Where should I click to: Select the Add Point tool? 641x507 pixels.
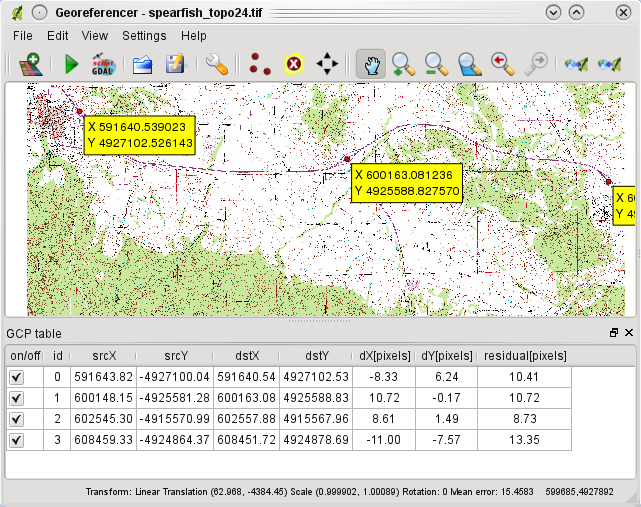tap(260, 65)
